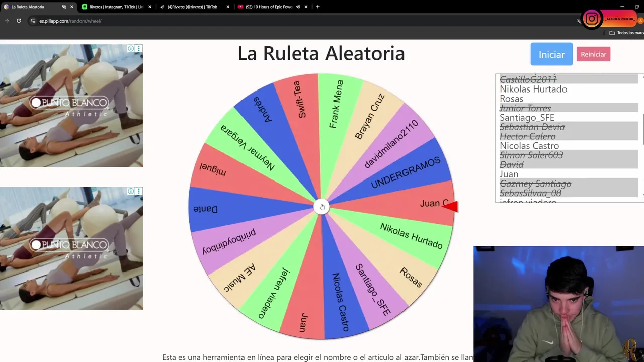Screen dimensions: 644x362
Task: Select Nikolas Hurtado in the name list
Action: point(569,89)
